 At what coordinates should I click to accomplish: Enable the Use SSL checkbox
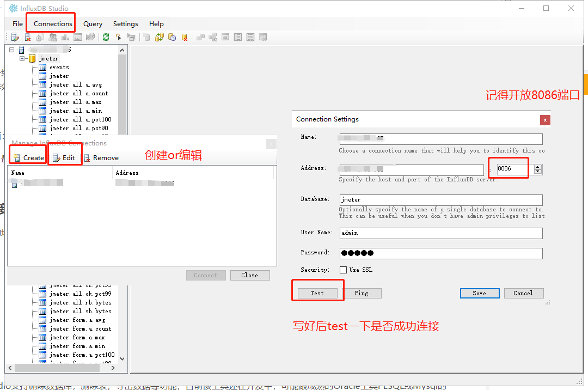point(344,270)
